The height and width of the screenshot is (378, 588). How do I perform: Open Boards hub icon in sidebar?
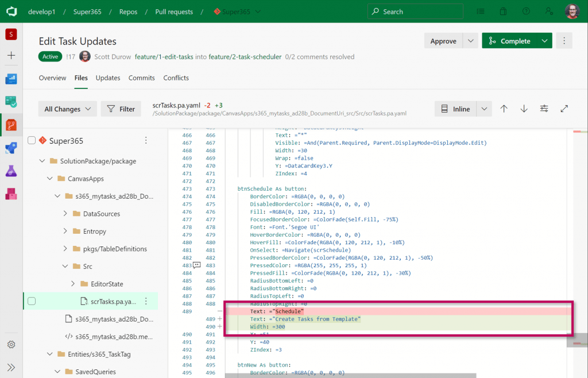(x=11, y=102)
